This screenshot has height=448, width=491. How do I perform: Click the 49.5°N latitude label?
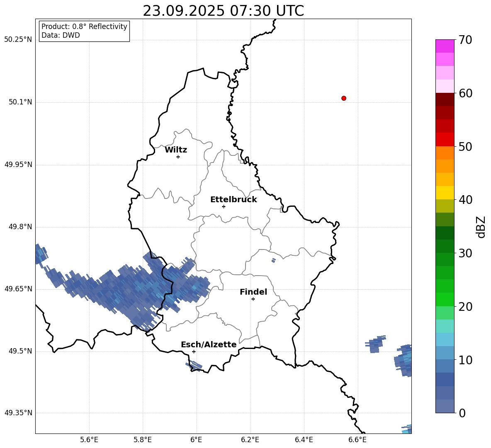tap(20, 351)
